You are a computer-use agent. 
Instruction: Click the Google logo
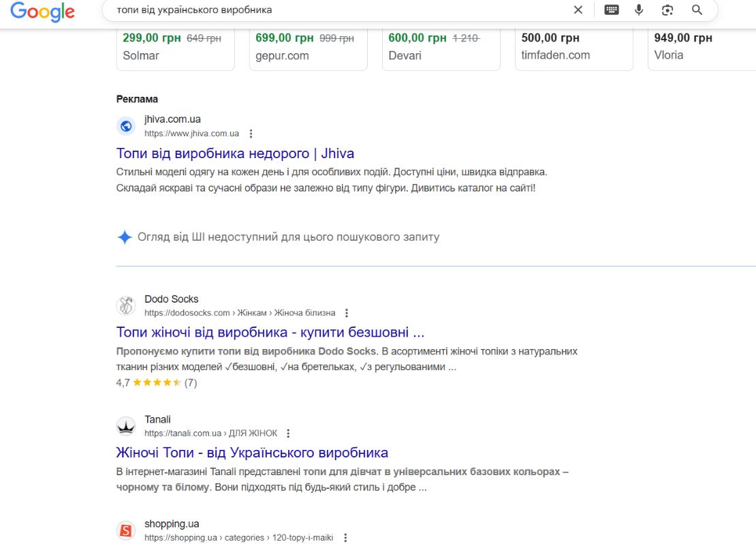[42, 11]
